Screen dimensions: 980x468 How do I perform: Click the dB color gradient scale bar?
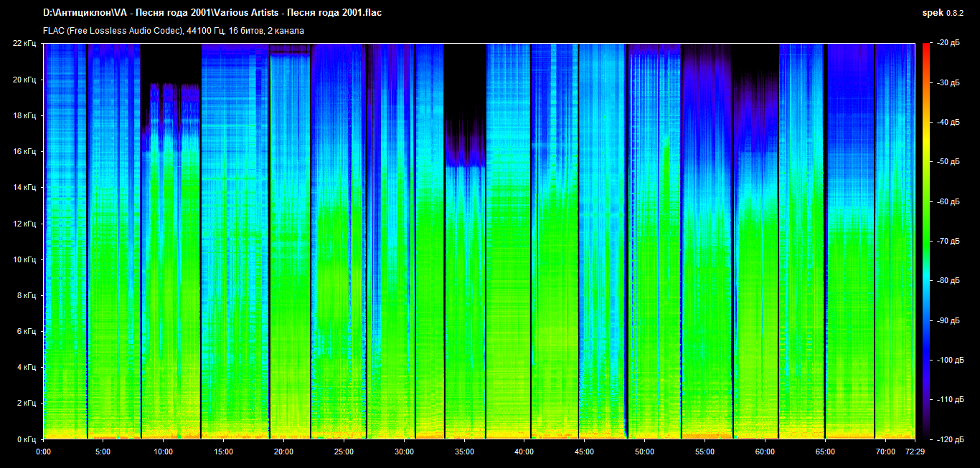coord(926,241)
